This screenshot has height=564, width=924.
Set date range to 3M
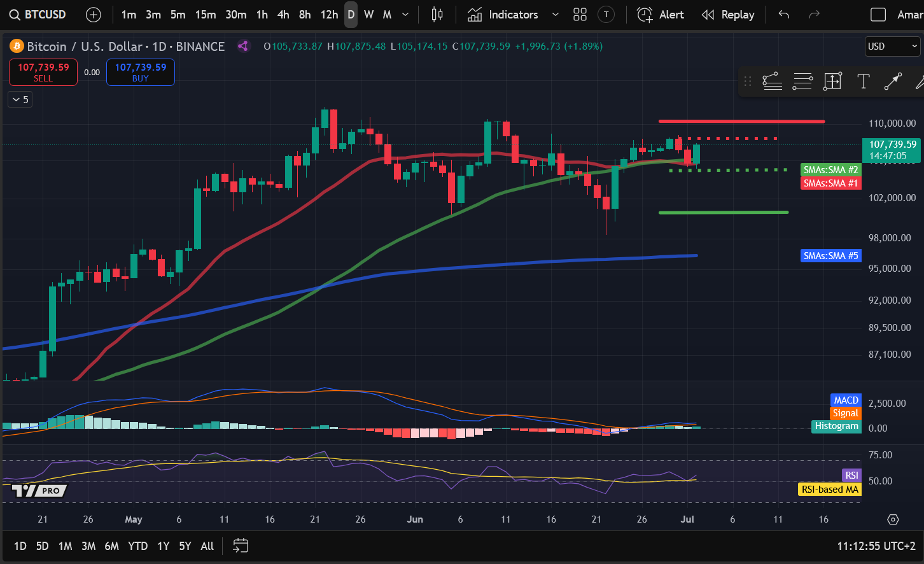tap(88, 546)
